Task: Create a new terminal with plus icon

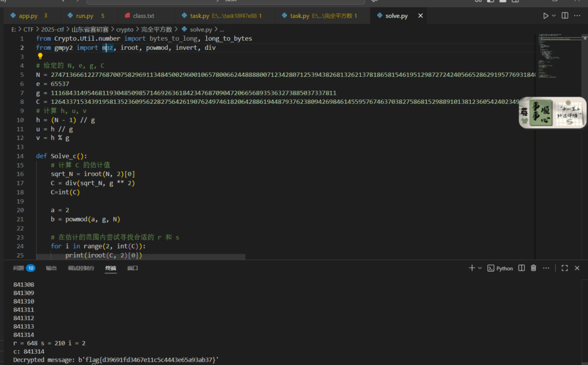Action: pyautogui.click(x=471, y=268)
